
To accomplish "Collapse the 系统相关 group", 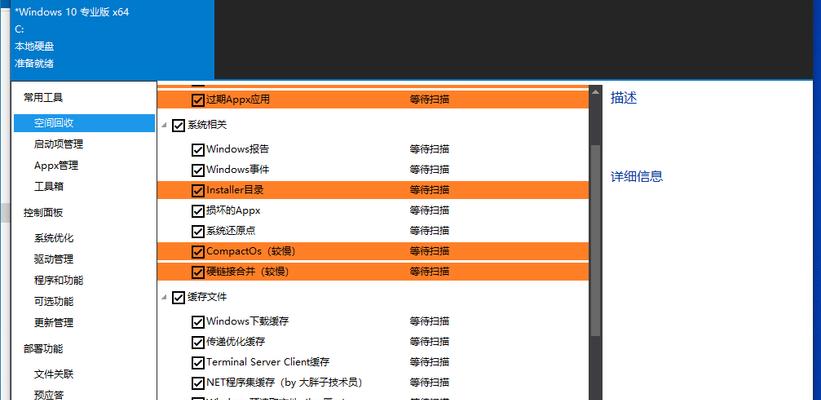I will (164, 125).
